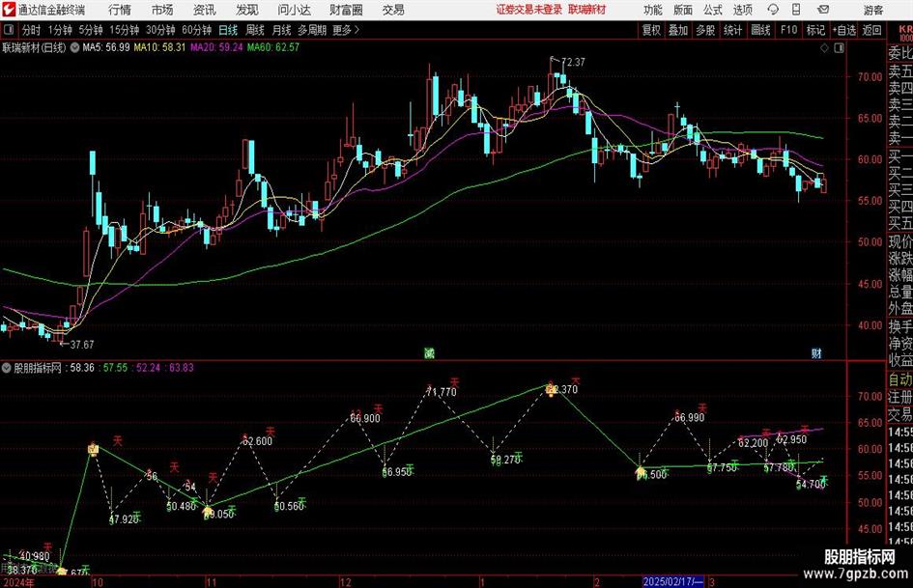Open the 版面 menu
913x588 pixels.
[683, 10]
